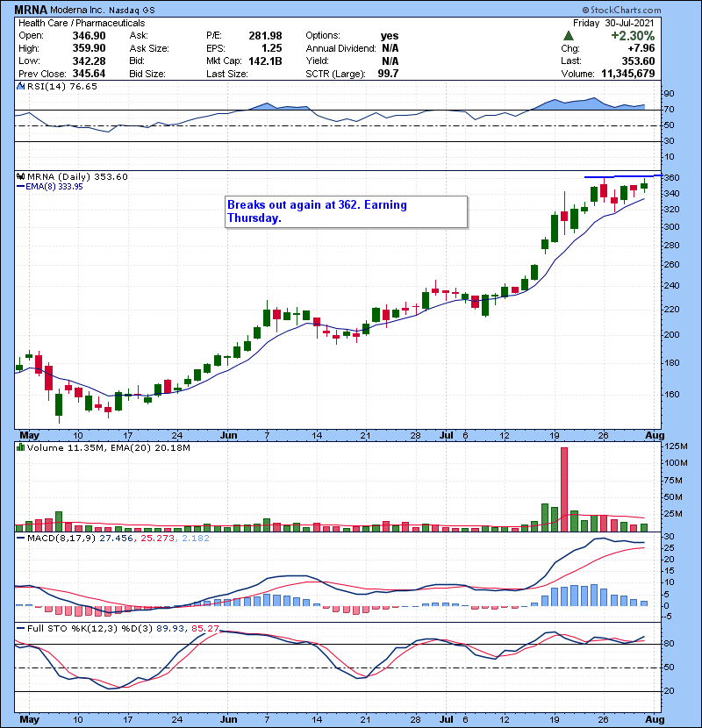Click the MACD signal value 25.273

coord(157,539)
